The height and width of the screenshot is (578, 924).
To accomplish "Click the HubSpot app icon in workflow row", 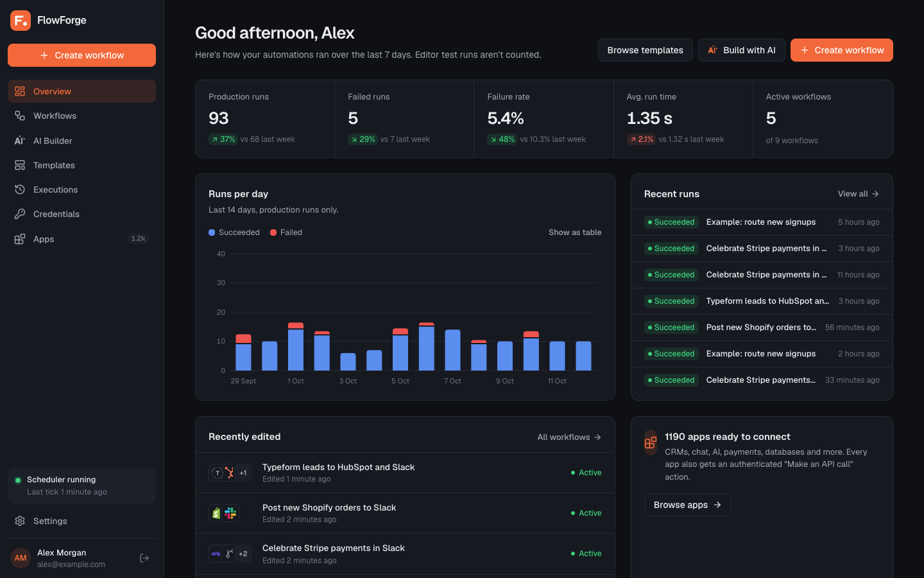I will click(x=230, y=473).
